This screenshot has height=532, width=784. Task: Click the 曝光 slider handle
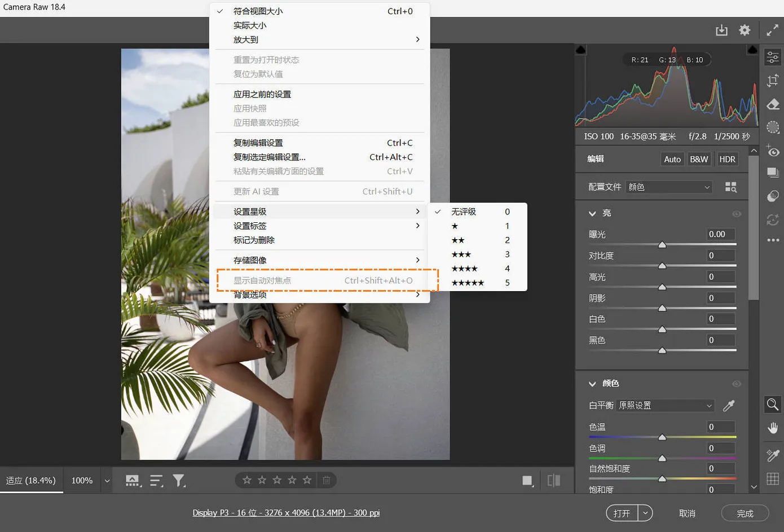(662, 244)
